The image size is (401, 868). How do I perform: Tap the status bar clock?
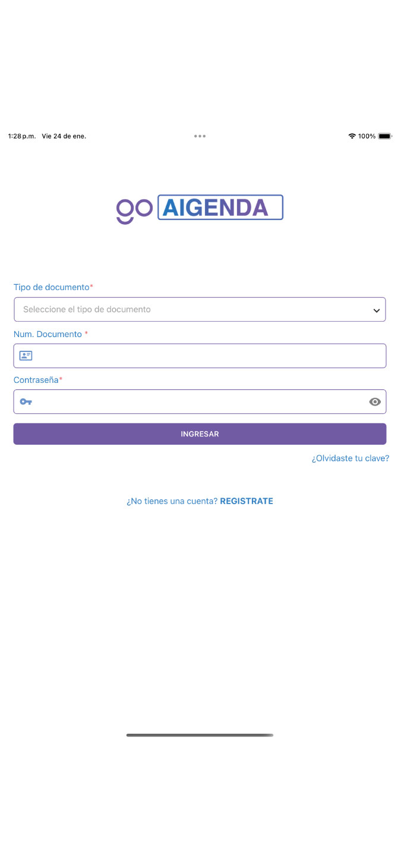[22, 136]
